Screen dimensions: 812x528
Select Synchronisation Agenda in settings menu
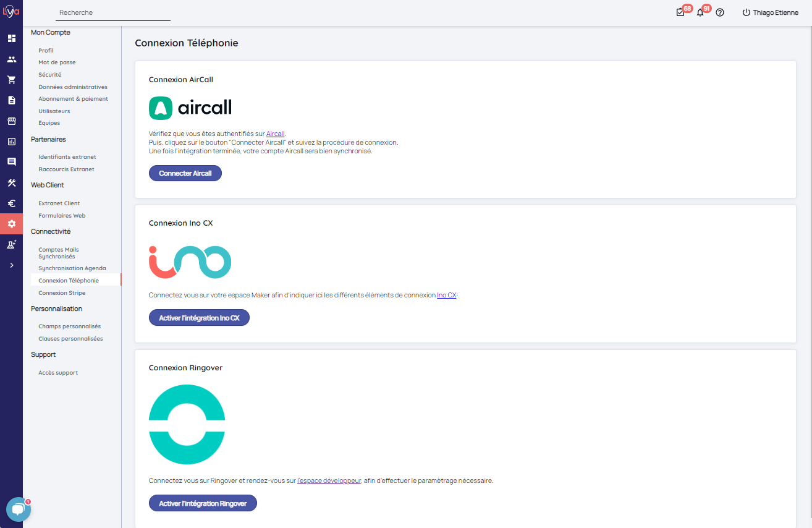(x=72, y=268)
